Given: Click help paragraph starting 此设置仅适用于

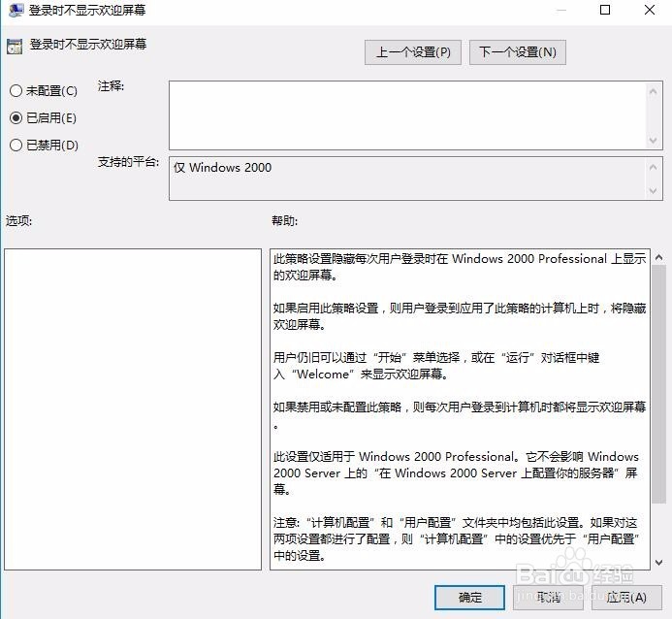Looking at the screenshot, I should pos(456,472).
